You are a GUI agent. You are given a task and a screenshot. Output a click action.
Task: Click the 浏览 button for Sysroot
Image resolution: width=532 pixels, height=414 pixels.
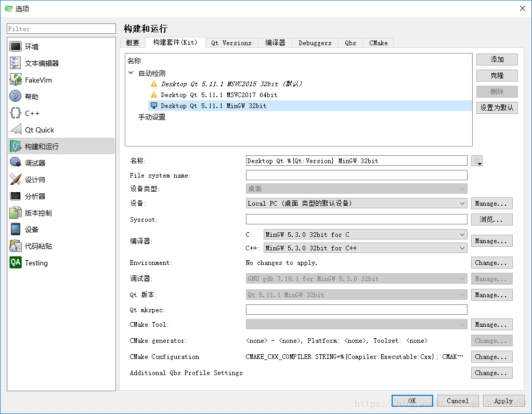[x=491, y=220]
